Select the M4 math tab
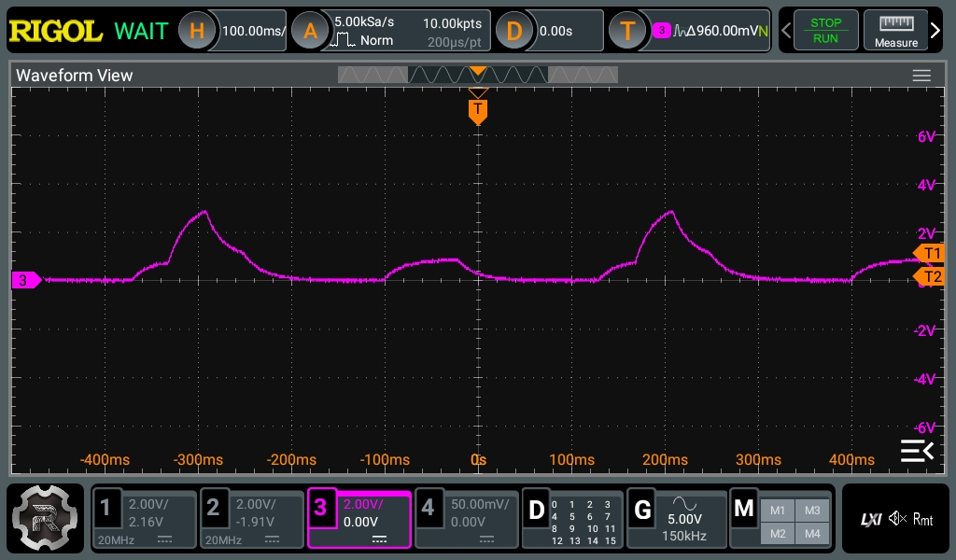Image resolution: width=956 pixels, height=560 pixels. click(x=811, y=533)
